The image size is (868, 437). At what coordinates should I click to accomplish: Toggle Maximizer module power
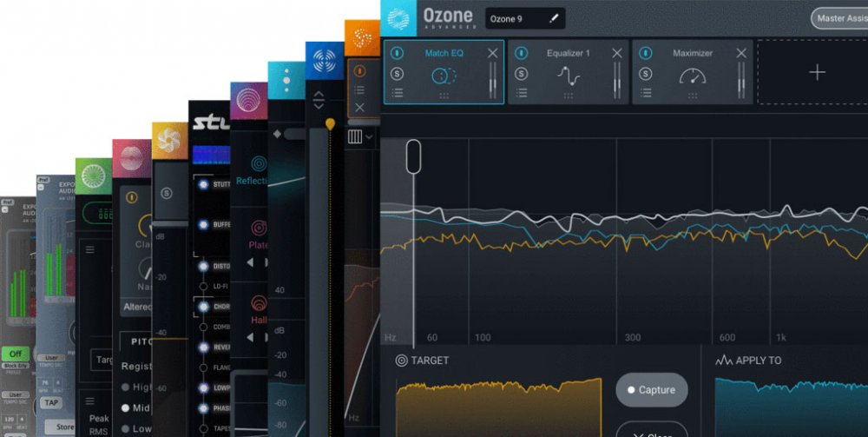[x=646, y=53]
